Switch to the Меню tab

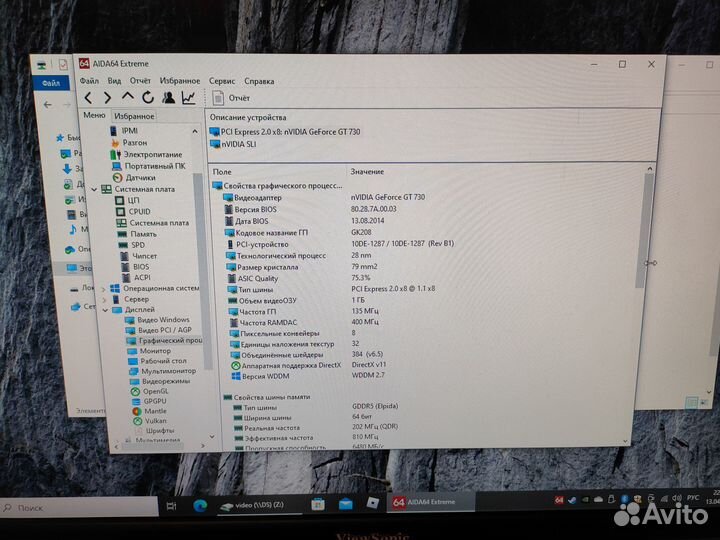pos(94,115)
